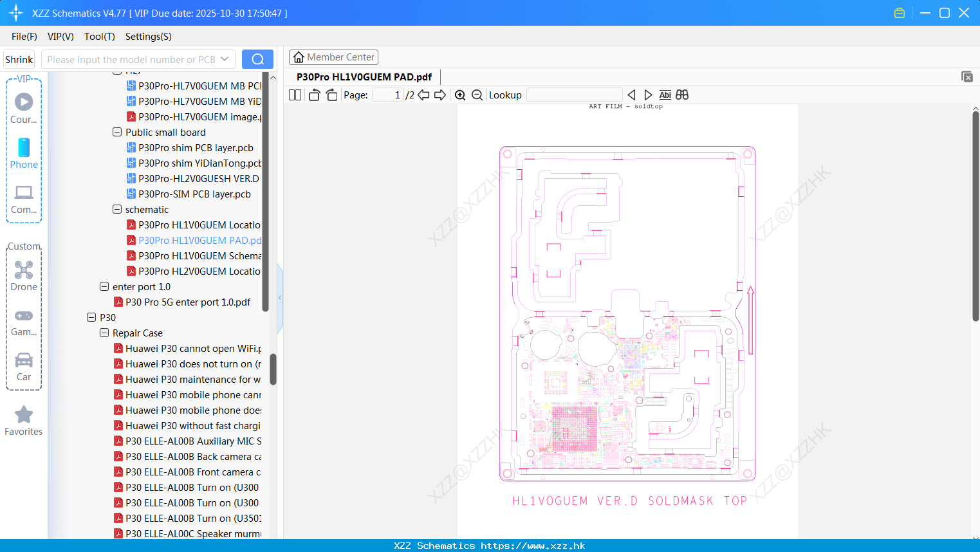Open Favorites star icon

(x=24, y=414)
